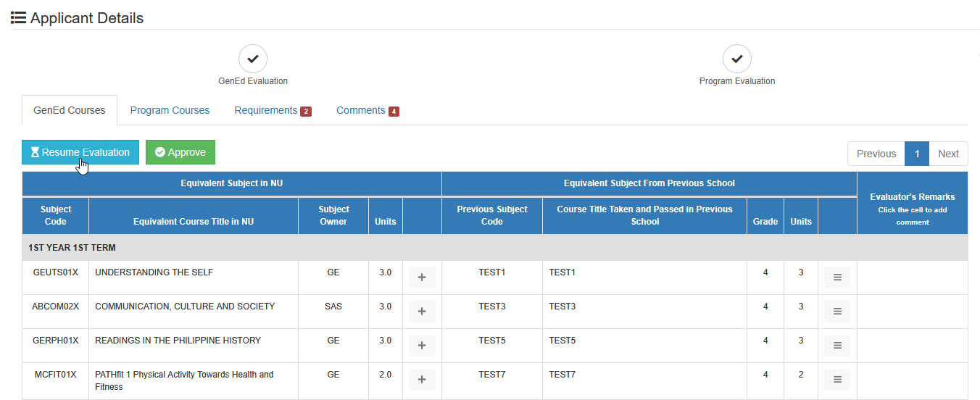This screenshot has width=980, height=400.
Task: Open hamburger menu icon for TEST1 row
Action: click(837, 278)
